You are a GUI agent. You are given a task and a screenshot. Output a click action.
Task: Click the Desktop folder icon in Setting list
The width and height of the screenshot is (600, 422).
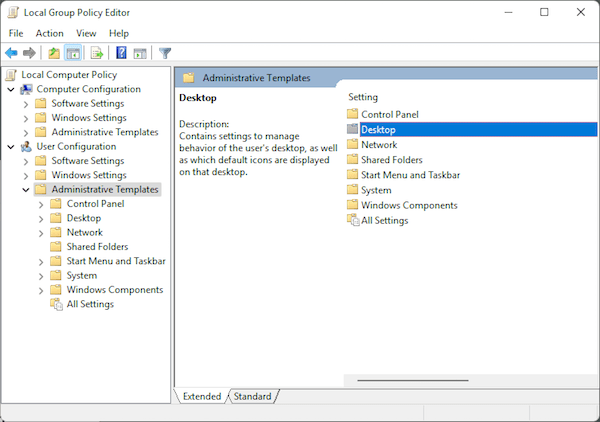(x=352, y=129)
